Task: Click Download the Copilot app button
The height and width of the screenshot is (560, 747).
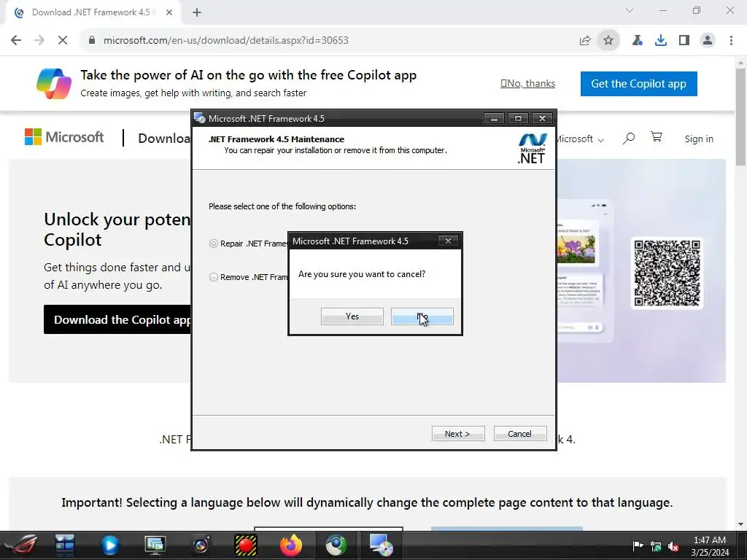Action: click(x=117, y=319)
